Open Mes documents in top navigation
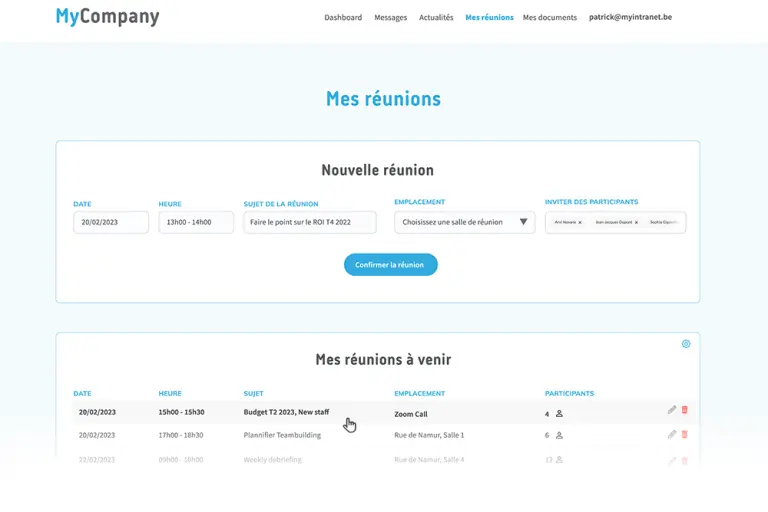This screenshot has height=512, width=768. (550, 17)
